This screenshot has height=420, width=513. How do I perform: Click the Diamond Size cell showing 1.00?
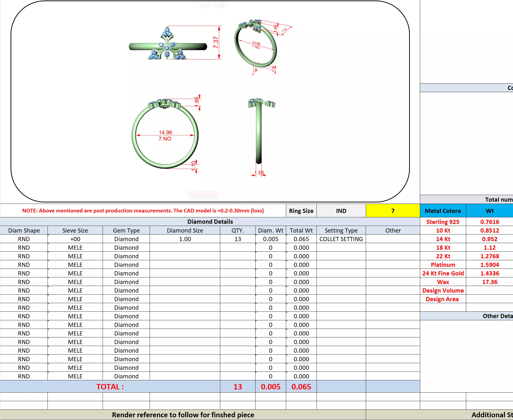click(185, 239)
